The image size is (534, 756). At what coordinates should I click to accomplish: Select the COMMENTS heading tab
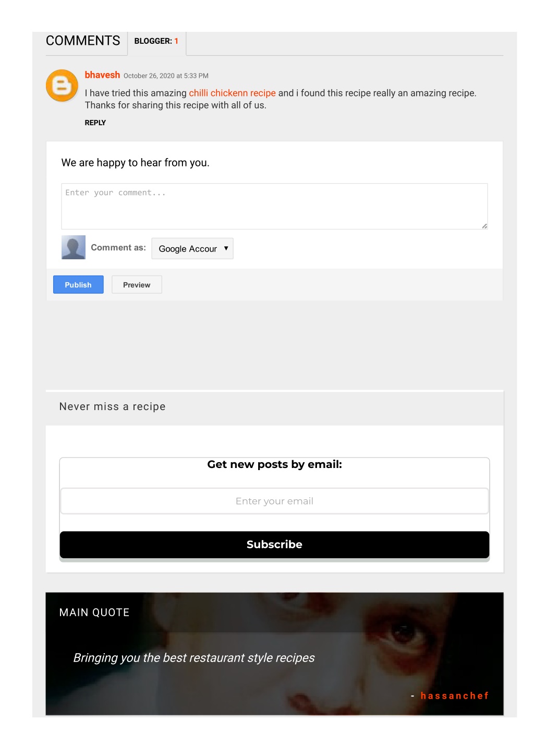pyautogui.click(x=83, y=41)
